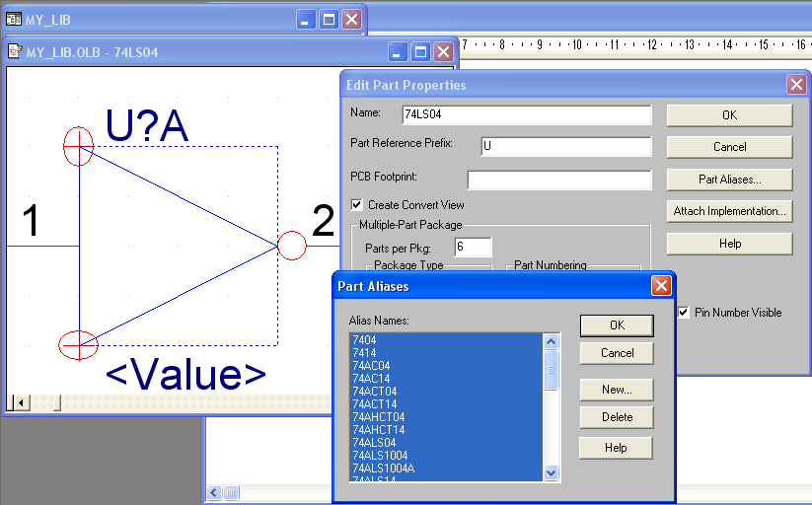Click Help in Edit Part Properties dialog

point(729,244)
